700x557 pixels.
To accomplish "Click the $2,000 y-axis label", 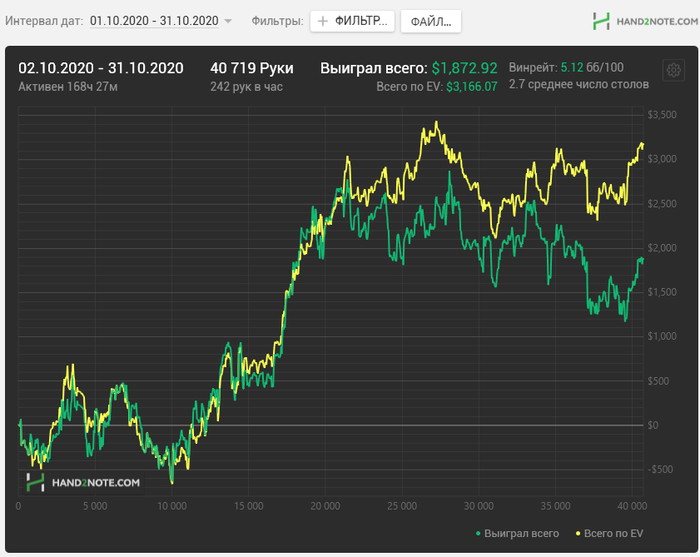I will click(x=662, y=248).
